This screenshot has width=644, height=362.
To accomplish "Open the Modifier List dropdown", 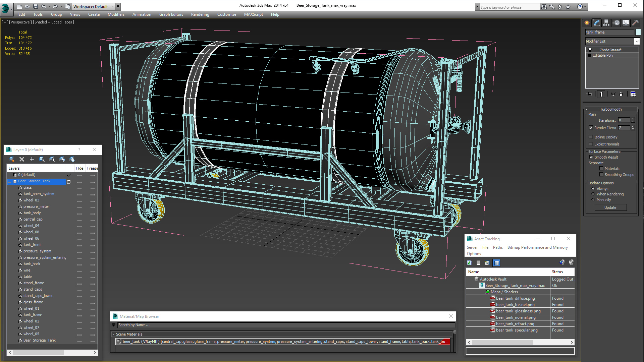I will click(637, 41).
